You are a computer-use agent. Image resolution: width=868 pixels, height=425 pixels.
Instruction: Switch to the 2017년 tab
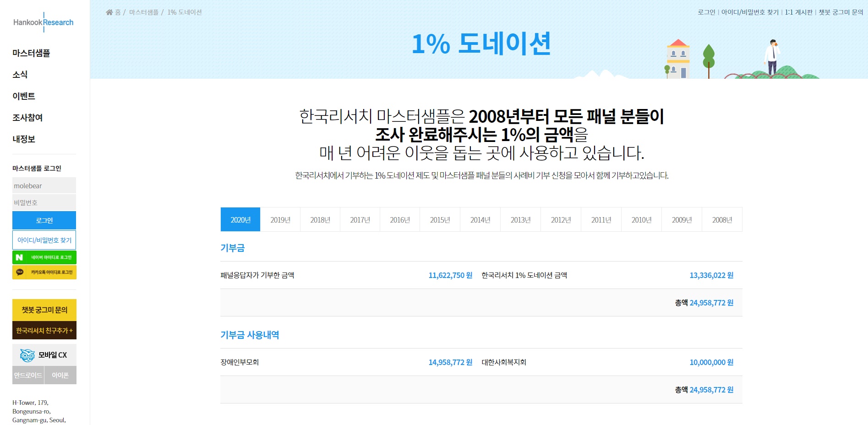(360, 219)
